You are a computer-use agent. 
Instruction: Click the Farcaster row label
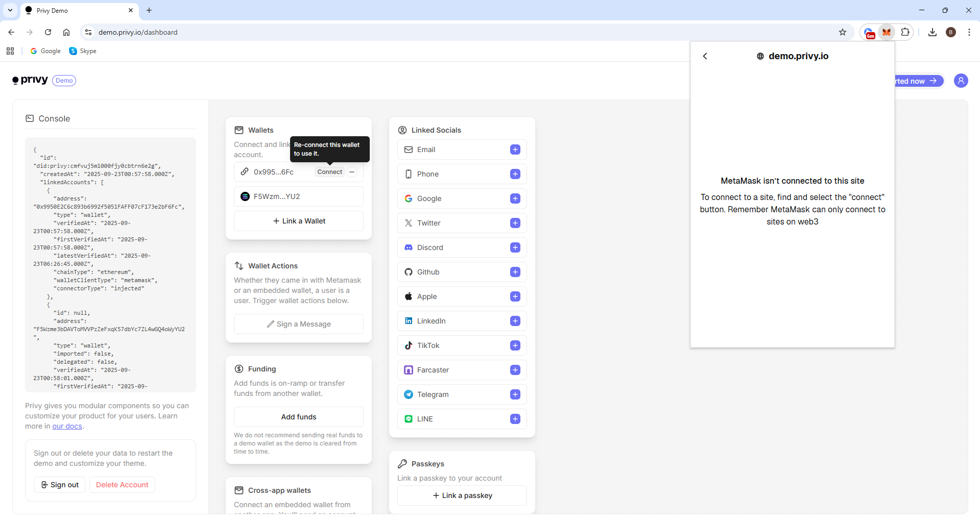(x=433, y=370)
